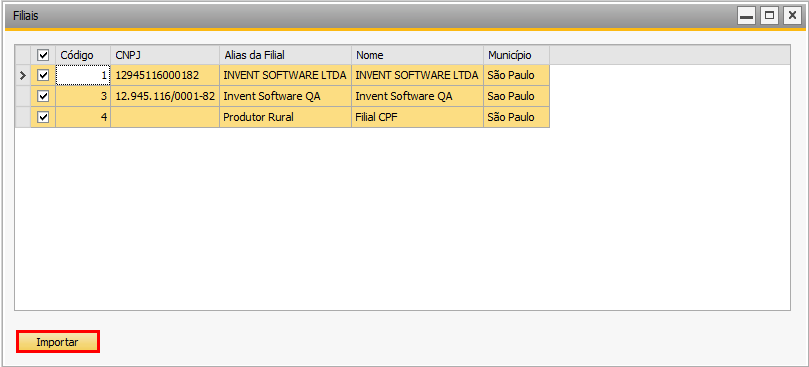Select the CNPJ cell 12.945.116/0001-82
809x367 pixels.
(165, 96)
